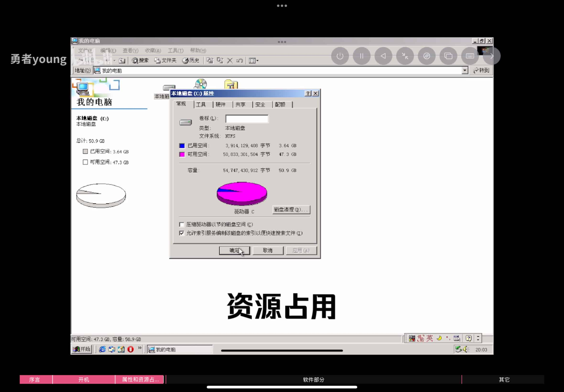The height and width of the screenshot is (392, 564).
Task: Click the Folders (文件夹) toolbar button
Action: [x=165, y=60]
